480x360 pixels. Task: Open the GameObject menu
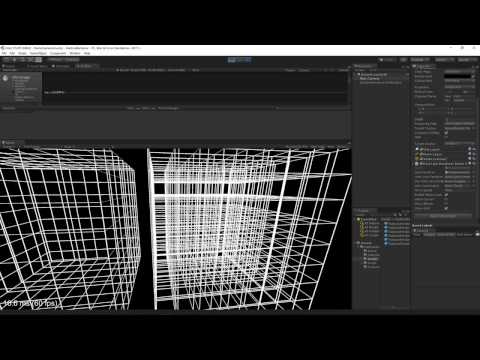click(x=38, y=53)
